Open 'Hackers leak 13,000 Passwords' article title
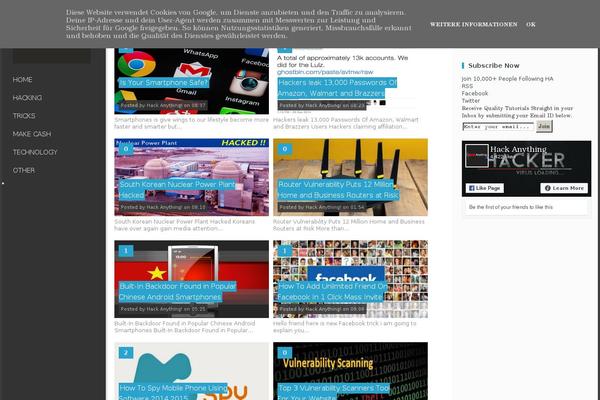Viewport: 600px width, 400px height. (x=337, y=88)
